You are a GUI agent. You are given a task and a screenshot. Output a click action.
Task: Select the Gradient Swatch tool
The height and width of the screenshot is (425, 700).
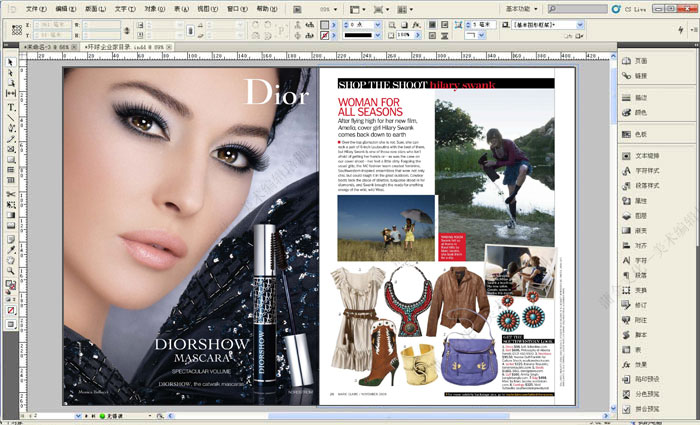[11, 215]
